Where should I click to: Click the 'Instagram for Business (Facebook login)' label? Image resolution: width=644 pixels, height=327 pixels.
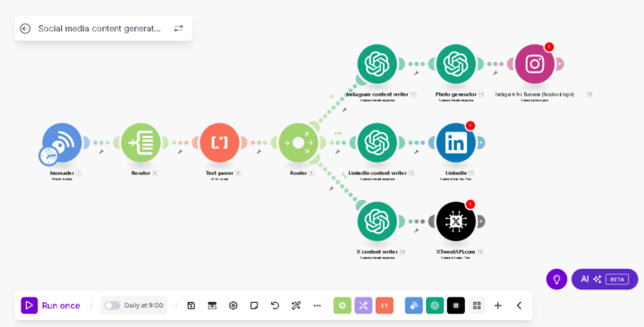pyautogui.click(x=534, y=95)
